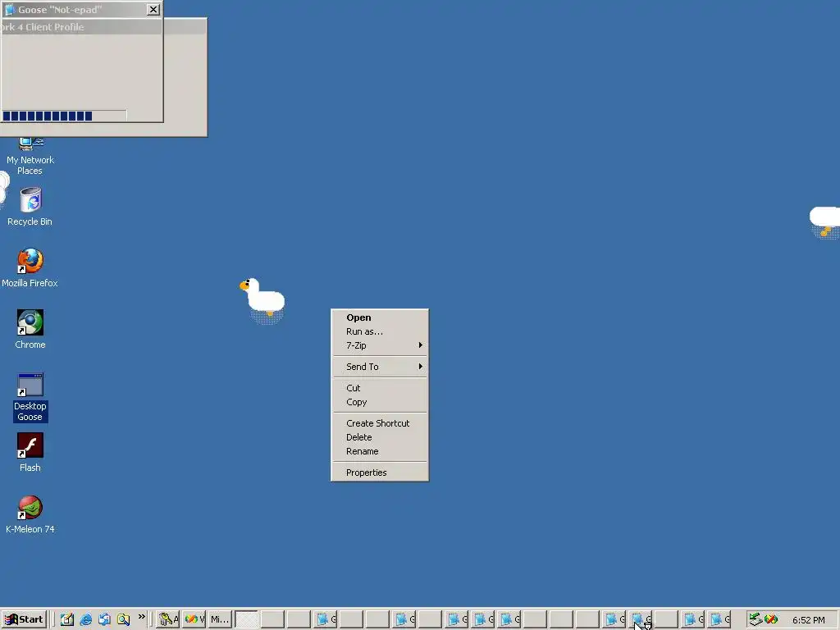This screenshot has width=840, height=630.
Task: Click the Internet Explorer quick launch icon
Action: coord(85,620)
